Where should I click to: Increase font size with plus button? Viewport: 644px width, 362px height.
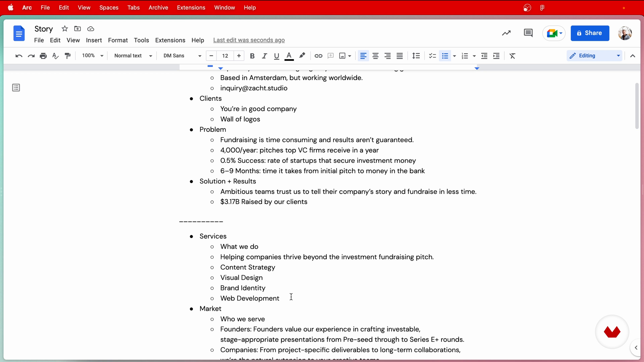[x=239, y=56]
